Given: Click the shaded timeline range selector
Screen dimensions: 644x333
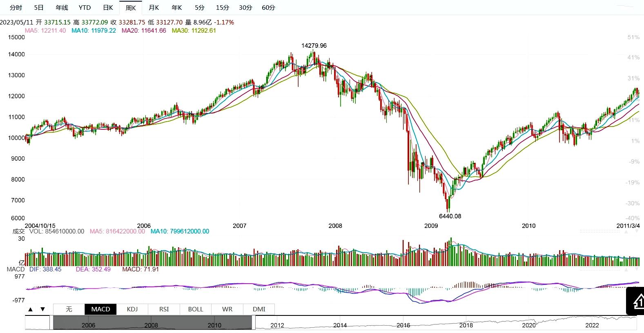Looking at the screenshot, I should point(152,322).
